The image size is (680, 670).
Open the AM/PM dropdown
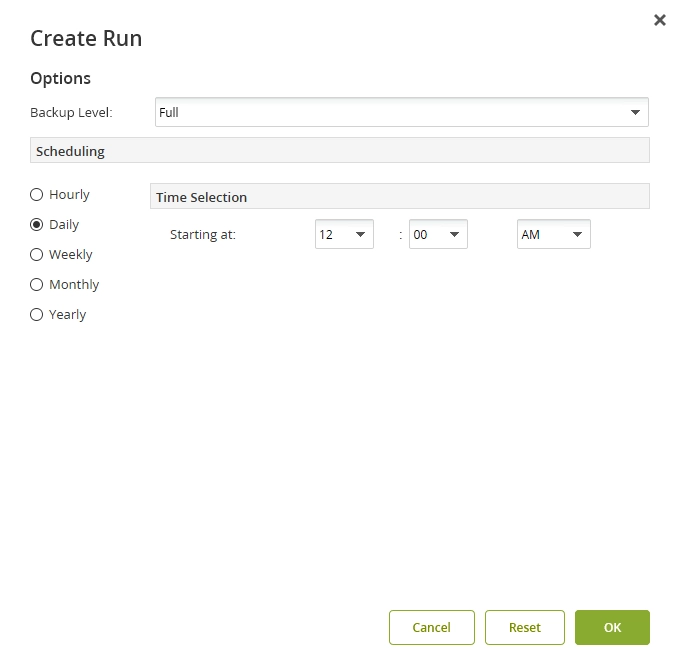click(x=553, y=234)
